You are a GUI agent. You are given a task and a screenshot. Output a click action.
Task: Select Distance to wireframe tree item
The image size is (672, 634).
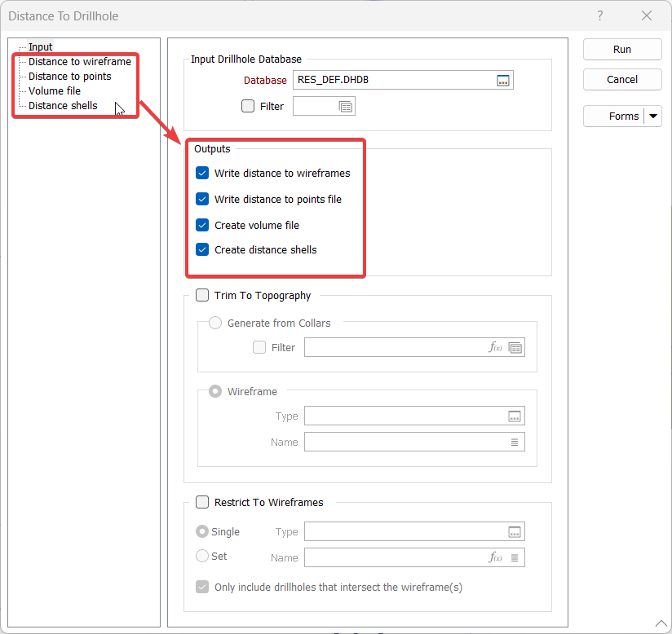coord(79,62)
